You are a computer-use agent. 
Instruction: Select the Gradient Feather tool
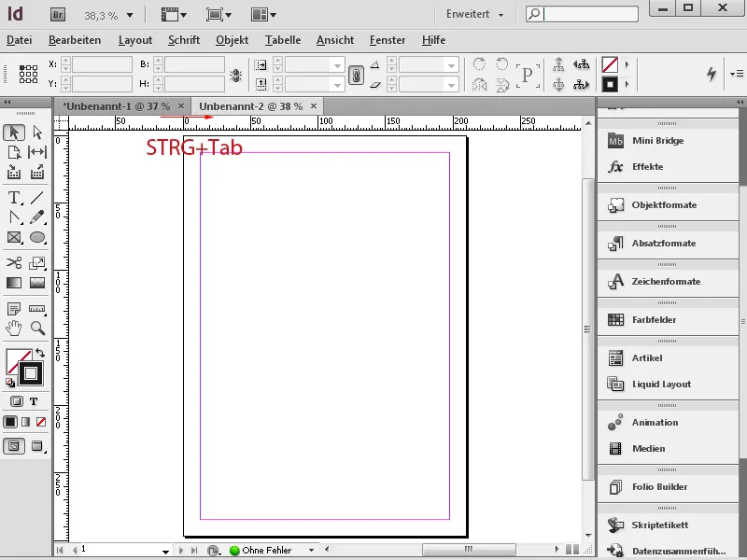pos(37,283)
